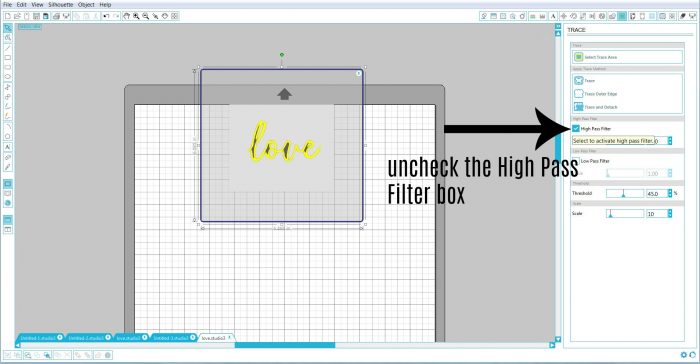Screen dimensions: 700x364
Task: Select the Text tool in left toolbar
Action: 8,147
